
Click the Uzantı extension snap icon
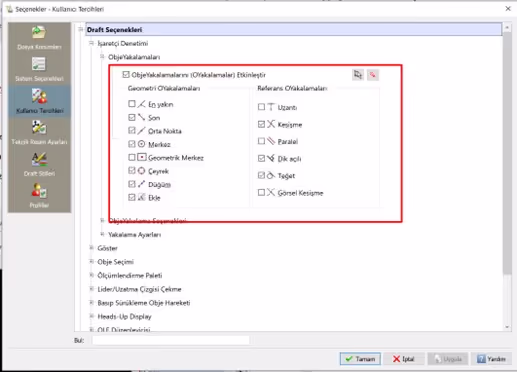point(271,107)
